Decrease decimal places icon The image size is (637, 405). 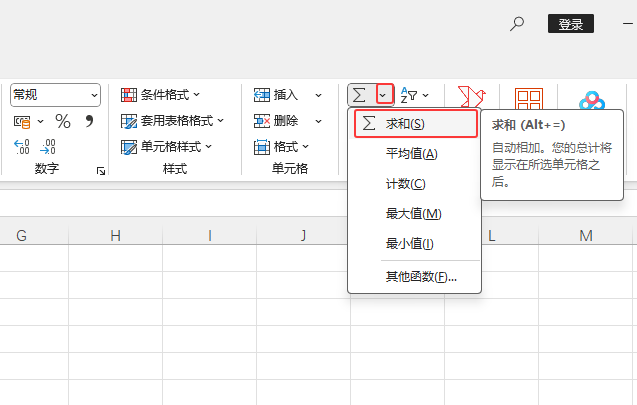48,147
